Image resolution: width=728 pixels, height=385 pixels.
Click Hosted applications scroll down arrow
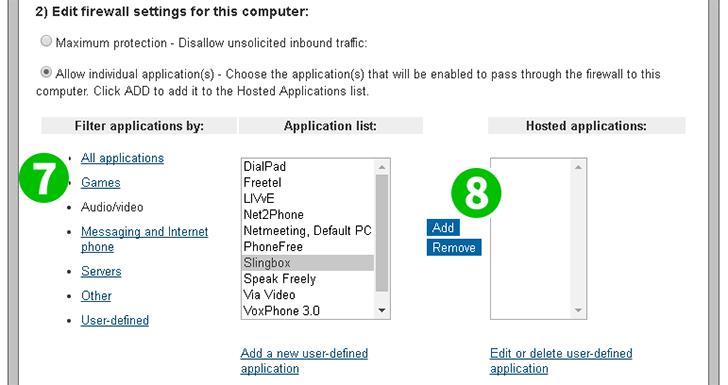578,310
